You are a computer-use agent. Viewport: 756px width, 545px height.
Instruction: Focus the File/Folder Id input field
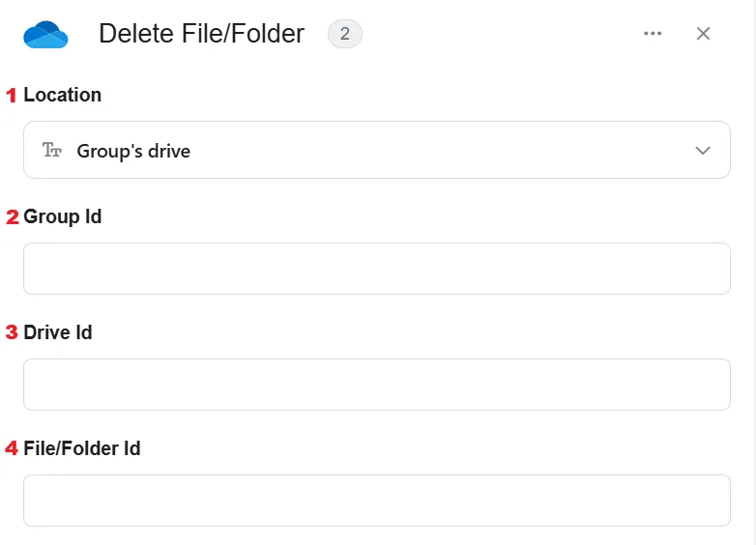[377, 501]
